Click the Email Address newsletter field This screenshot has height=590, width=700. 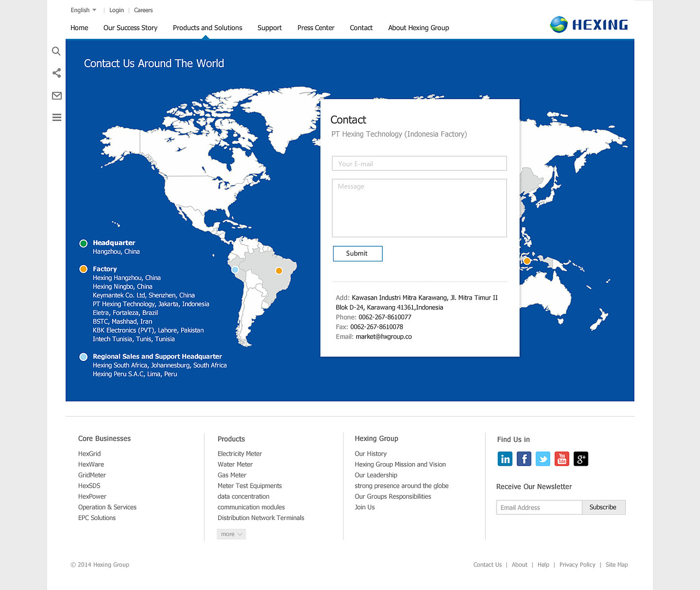[x=539, y=507]
